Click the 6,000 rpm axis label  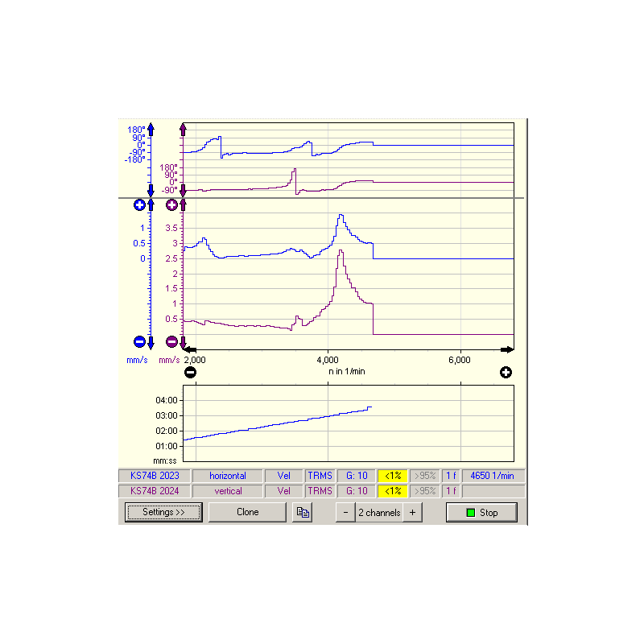459,360
